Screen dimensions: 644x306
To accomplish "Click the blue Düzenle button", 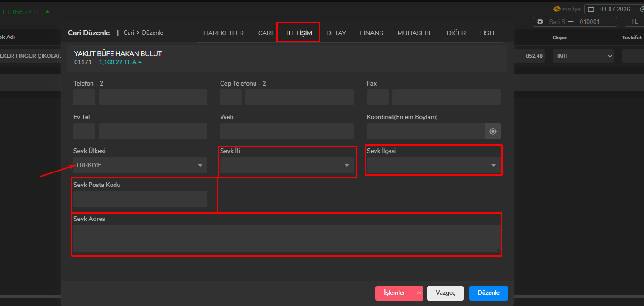I will tap(489, 293).
